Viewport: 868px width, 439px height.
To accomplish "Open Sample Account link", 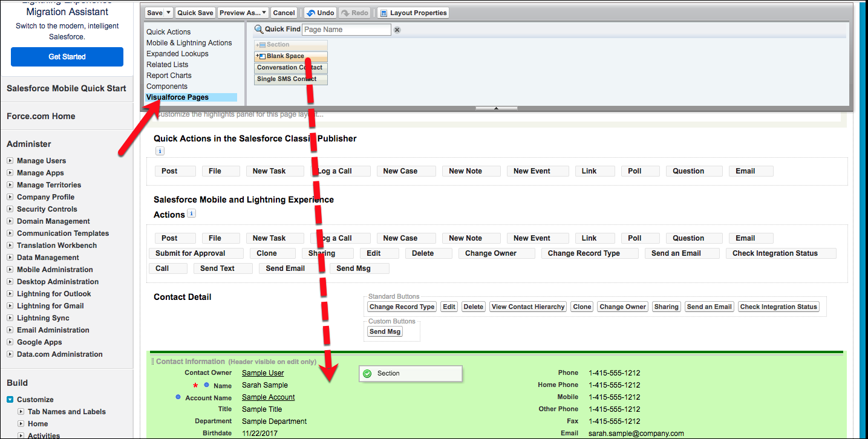I will (x=268, y=397).
